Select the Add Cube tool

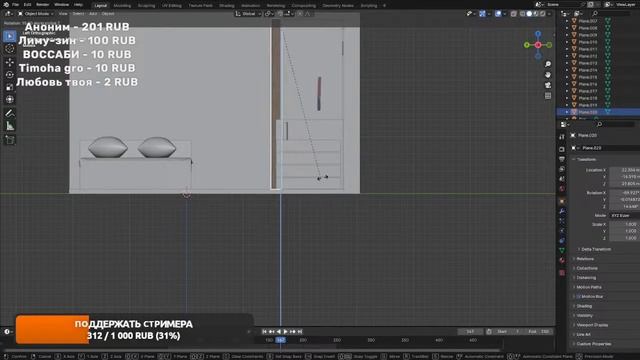tap(10, 140)
